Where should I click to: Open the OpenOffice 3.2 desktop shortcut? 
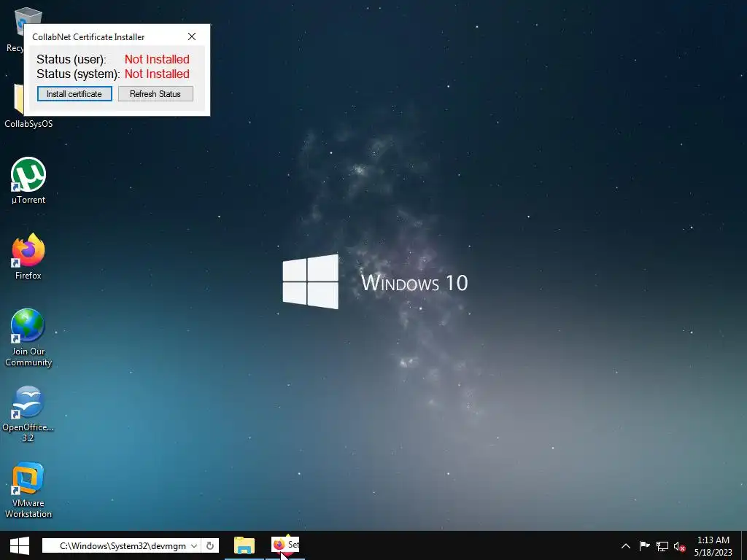pyautogui.click(x=28, y=414)
